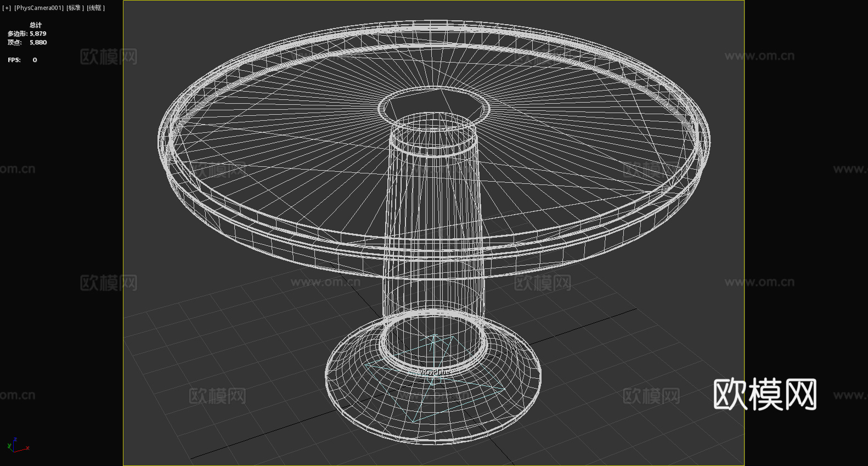Select the VRayPlane object label
Image resolution: width=868 pixels, height=466 pixels.
coord(435,372)
